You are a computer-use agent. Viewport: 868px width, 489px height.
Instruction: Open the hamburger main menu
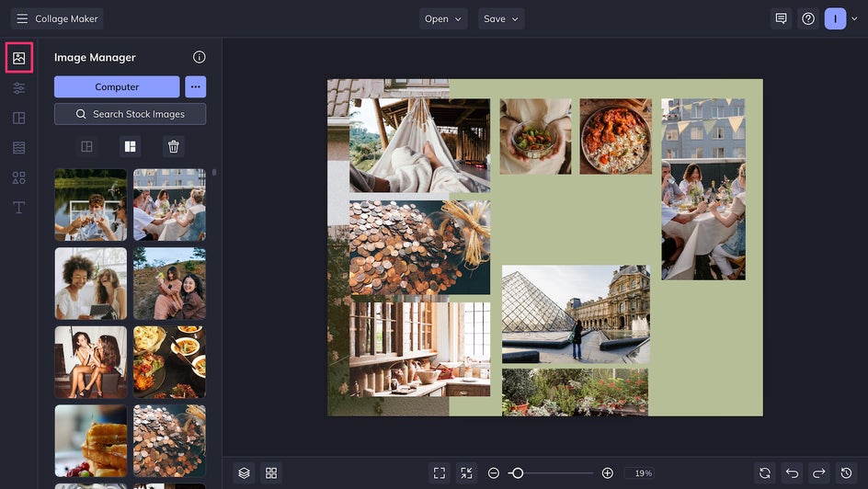(22, 18)
